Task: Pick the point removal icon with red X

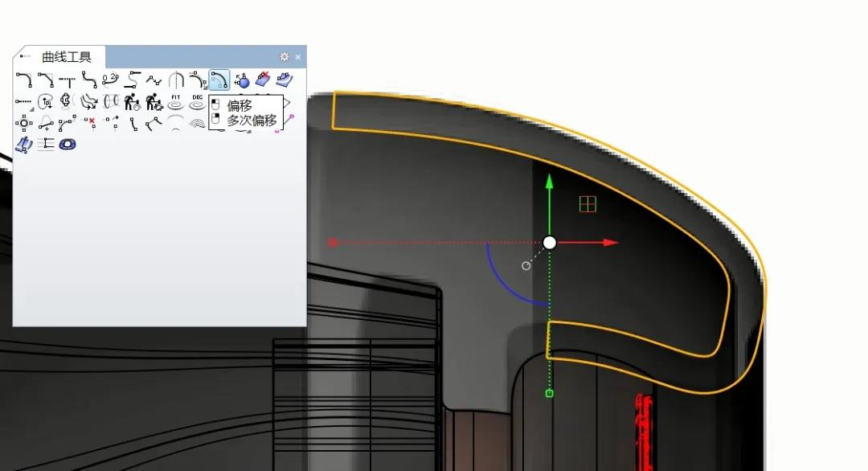Action: coord(88,123)
